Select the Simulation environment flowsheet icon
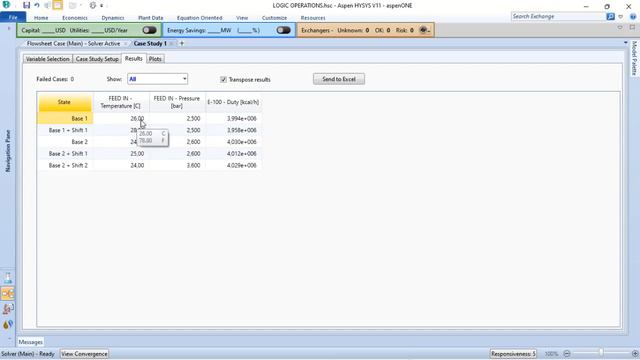The width and height of the screenshot is (640, 360). 8,293
